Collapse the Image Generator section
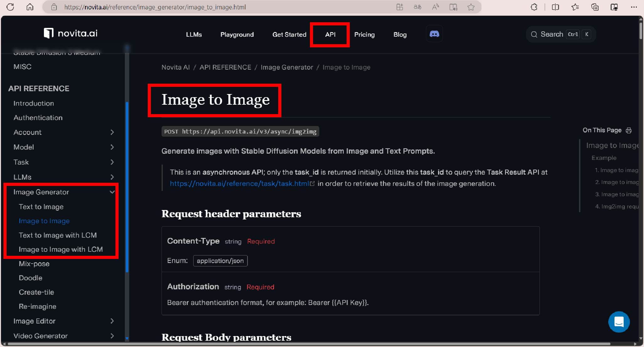 (112, 192)
